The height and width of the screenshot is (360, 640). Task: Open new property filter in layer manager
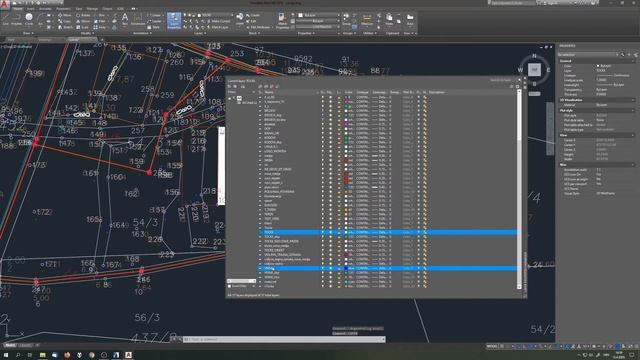(x=229, y=87)
